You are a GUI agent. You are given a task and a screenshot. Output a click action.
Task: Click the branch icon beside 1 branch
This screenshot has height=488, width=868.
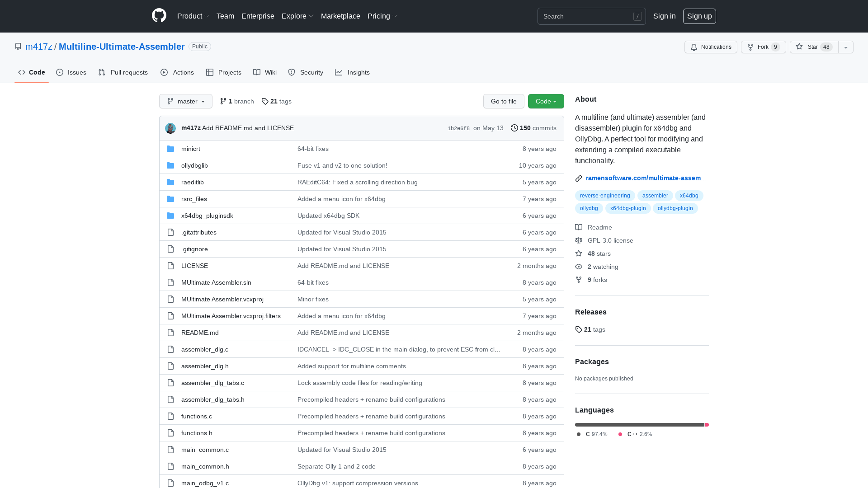223,101
